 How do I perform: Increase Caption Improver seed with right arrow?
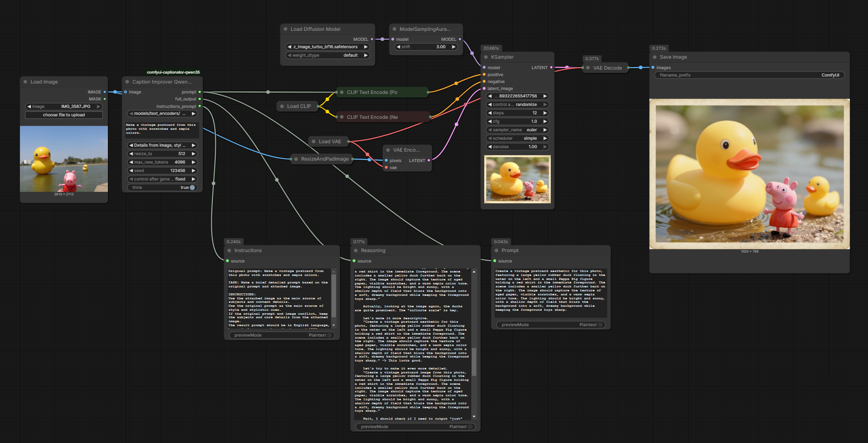coord(193,171)
